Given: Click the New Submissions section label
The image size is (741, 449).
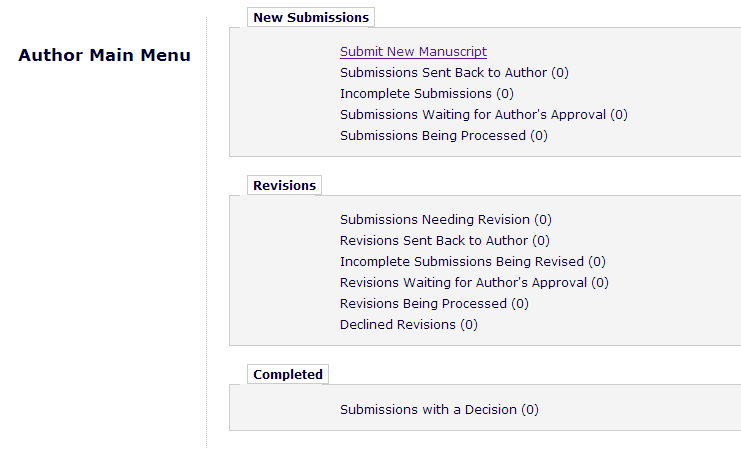Looking at the screenshot, I should tap(311, 18).
